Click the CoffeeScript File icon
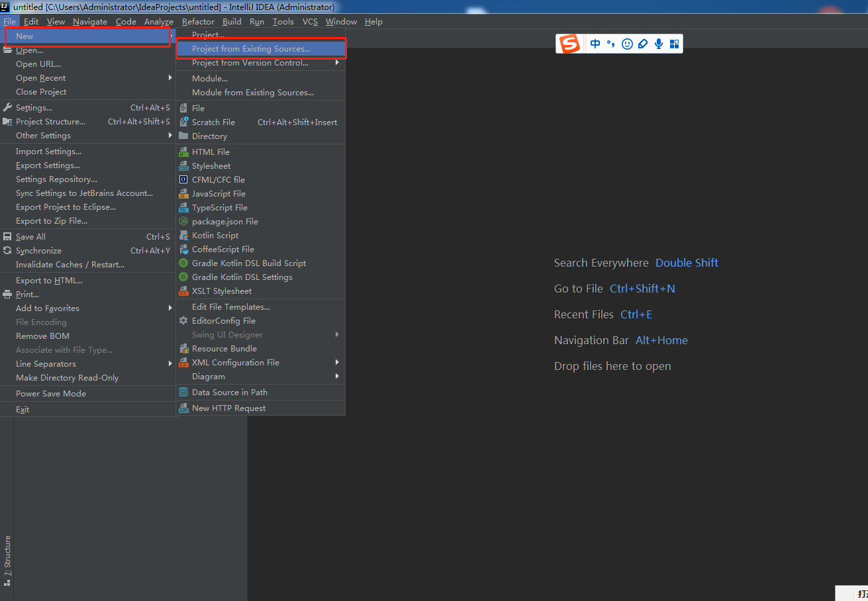Screen dimensions: 868x601 click(x=183, y=250)
